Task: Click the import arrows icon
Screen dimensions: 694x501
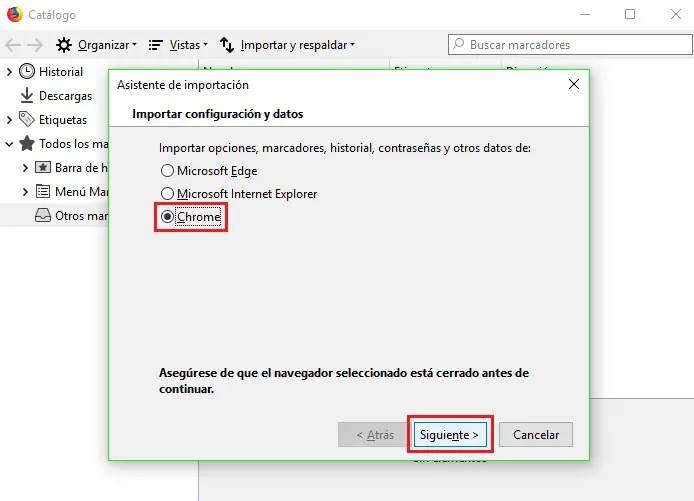Action: [x=227, y=45]
